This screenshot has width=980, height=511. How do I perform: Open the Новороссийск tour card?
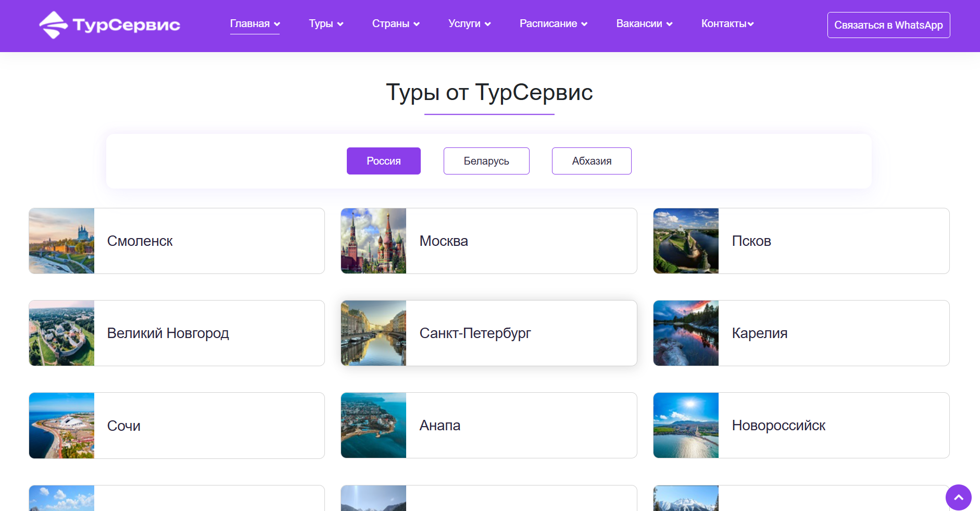(x=801, y=426)
